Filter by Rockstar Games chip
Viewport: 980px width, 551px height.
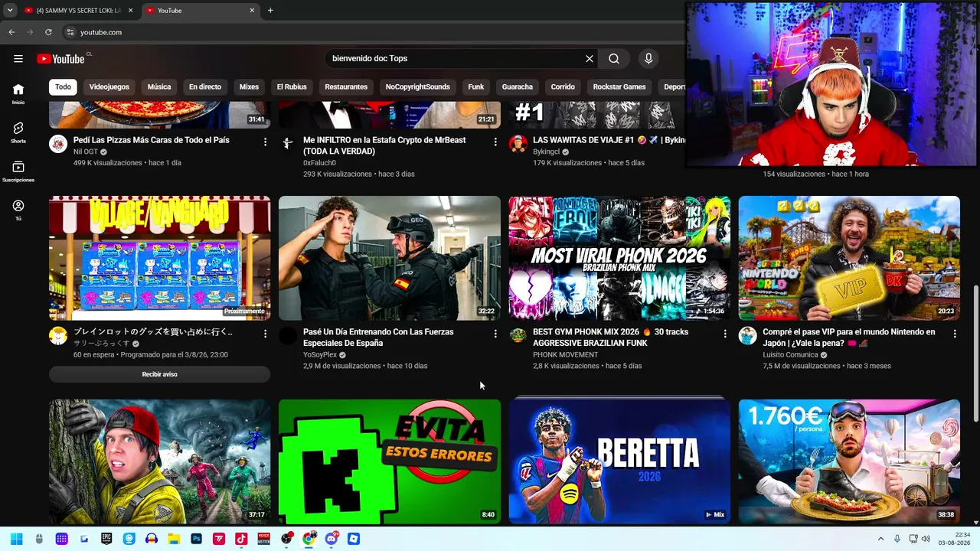pos(619,87)
